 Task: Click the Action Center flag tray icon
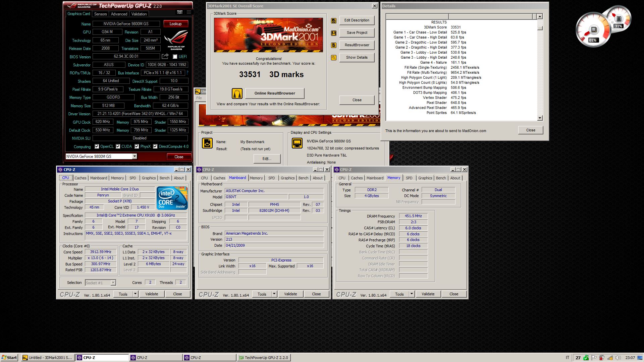594,358
